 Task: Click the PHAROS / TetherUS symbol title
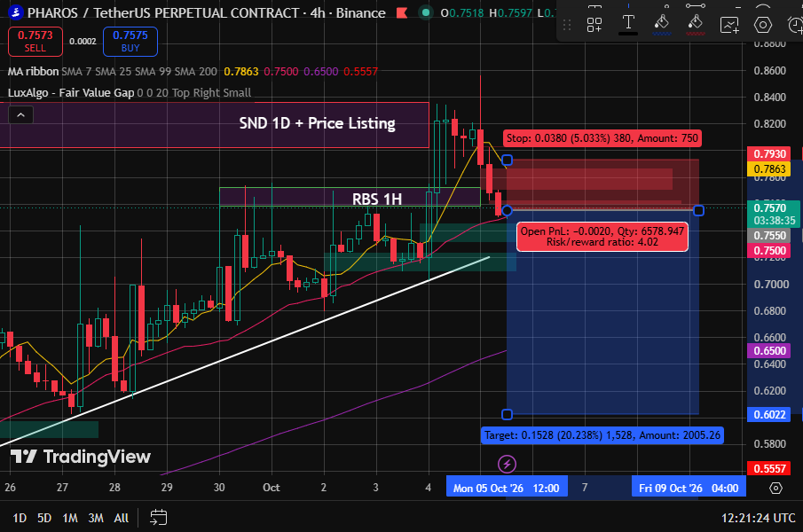206,12
